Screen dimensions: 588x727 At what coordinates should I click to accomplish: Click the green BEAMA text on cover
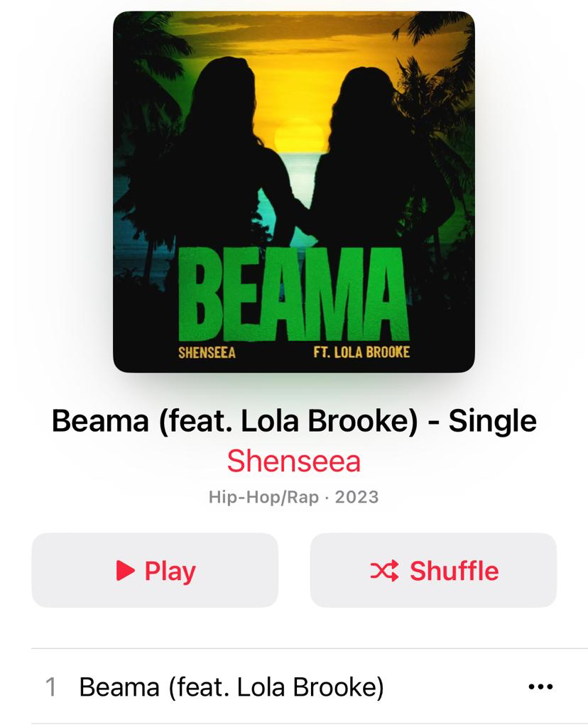pos(293,293)
